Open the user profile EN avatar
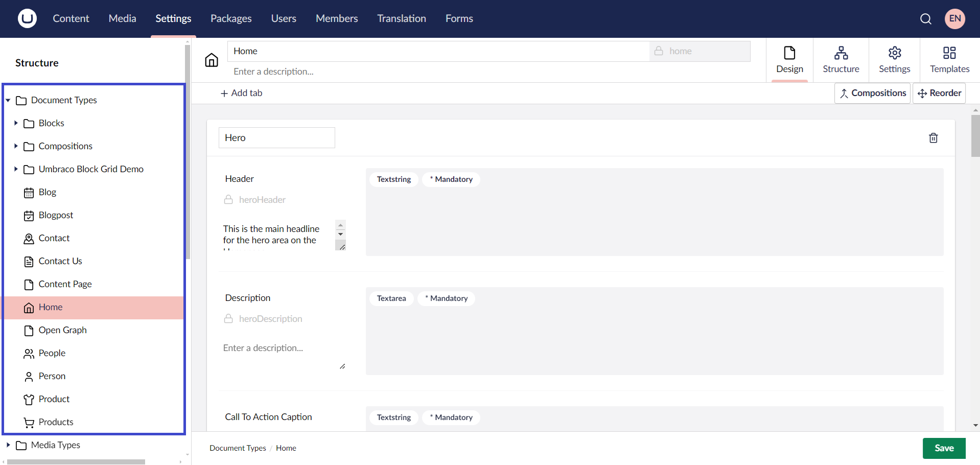 pyautogui.click(x=955, y=18)
